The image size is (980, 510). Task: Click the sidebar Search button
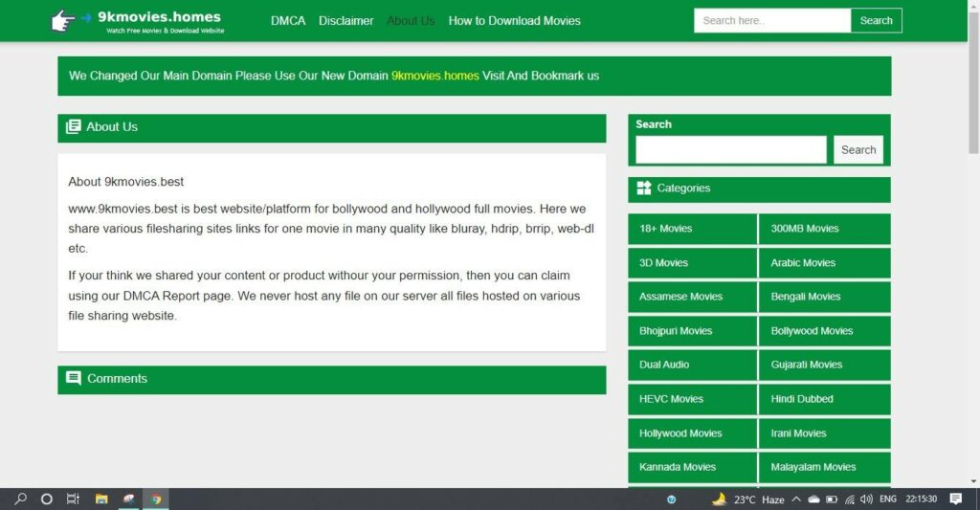(858, 150)
